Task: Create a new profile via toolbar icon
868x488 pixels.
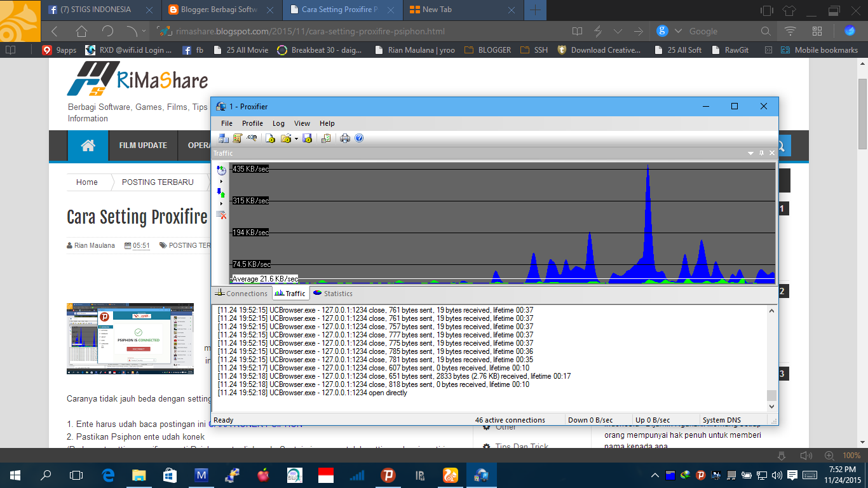Action: pyautogui.click(x=270, y=138)
